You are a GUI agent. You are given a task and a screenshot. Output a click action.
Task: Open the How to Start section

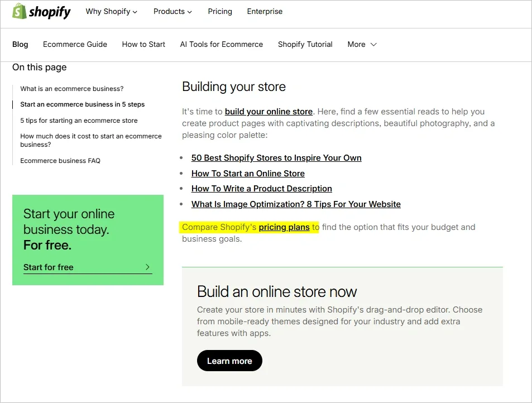tap(143, 45)
